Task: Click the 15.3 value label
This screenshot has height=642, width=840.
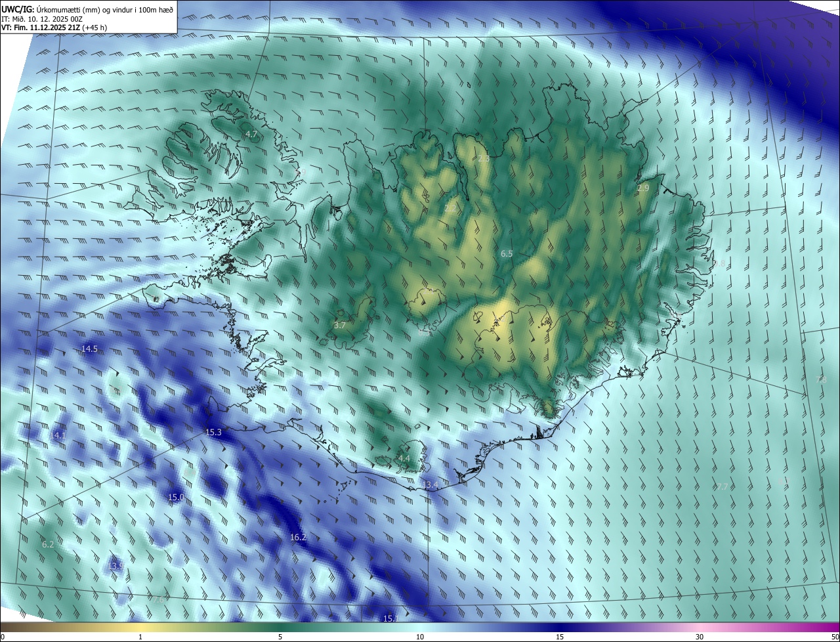Action: [x=214, y=432]
